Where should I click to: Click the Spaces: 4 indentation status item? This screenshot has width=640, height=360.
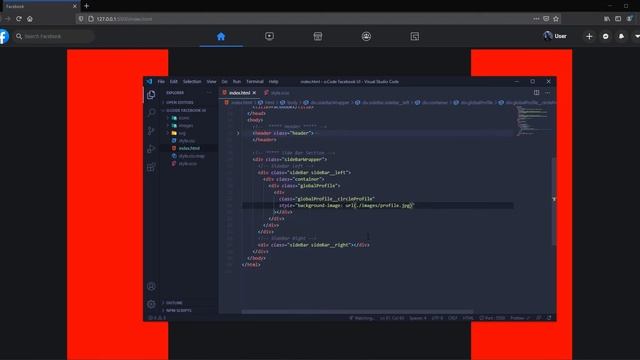tap(418, 318)
